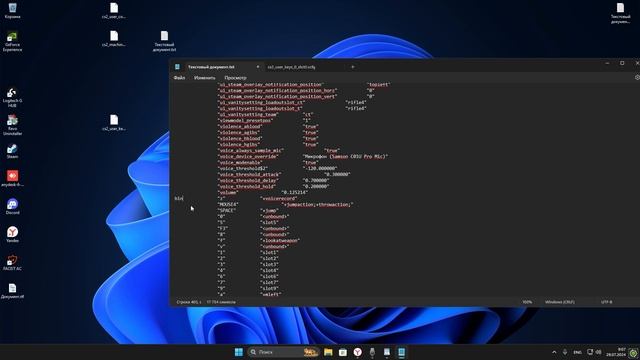Click the "+voicerecord" binding text

tap(278, 198)
